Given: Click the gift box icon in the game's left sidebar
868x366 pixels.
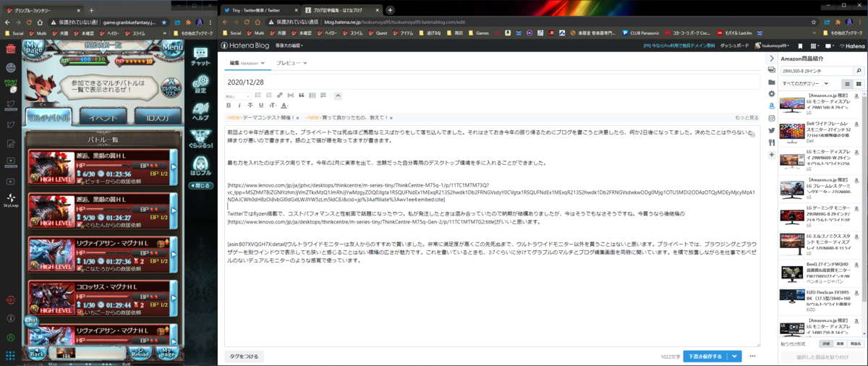Looking at the screenshot, I should (10, 49).
